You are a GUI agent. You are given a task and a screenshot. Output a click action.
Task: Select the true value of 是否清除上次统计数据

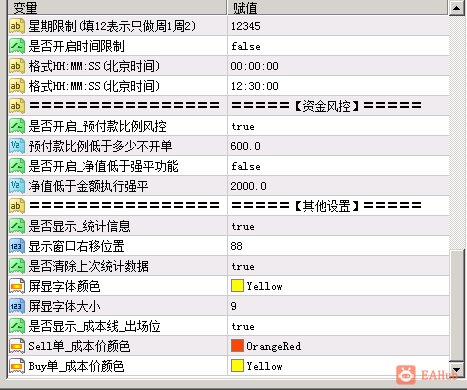pyautogui.click(x=243, y=266)
